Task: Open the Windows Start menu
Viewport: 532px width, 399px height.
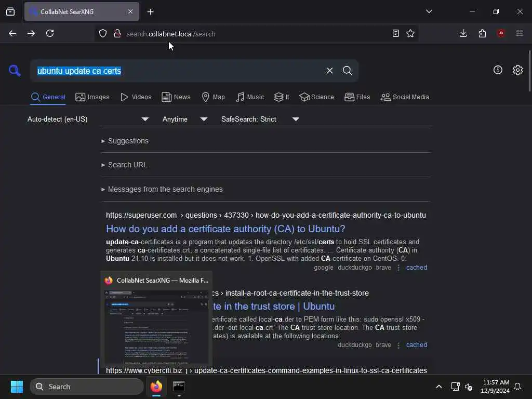Action: (x=17, y=387)
